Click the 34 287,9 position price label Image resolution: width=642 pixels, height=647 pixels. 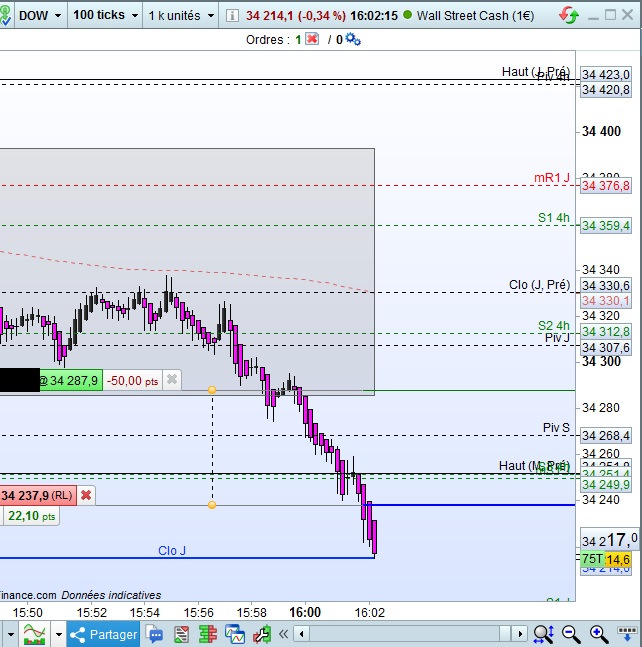tap(71, 380)
